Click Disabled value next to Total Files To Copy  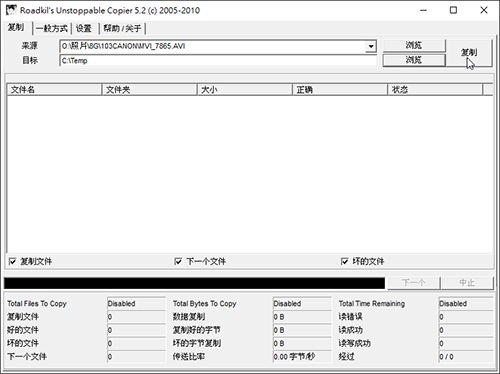point(136,304)
